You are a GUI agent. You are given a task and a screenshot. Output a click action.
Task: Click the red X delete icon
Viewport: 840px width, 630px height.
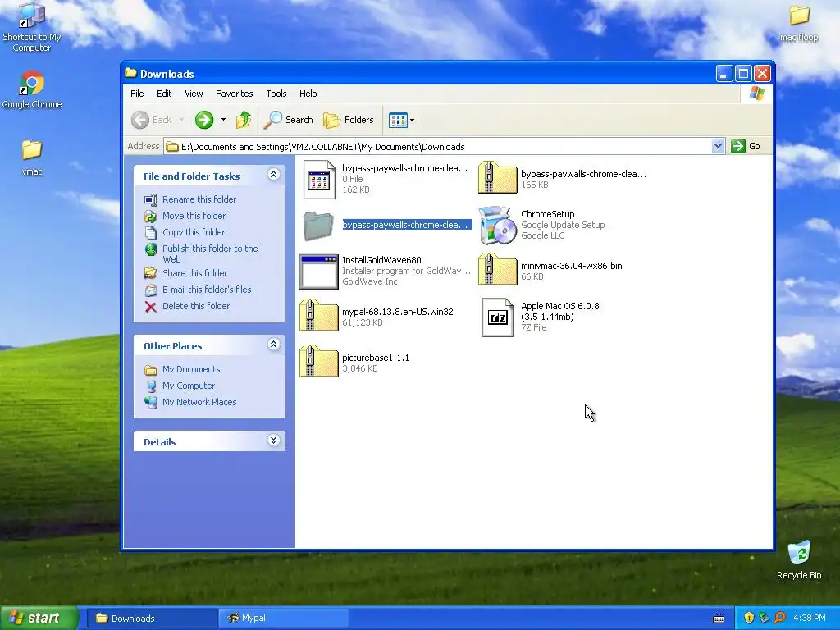151,307
